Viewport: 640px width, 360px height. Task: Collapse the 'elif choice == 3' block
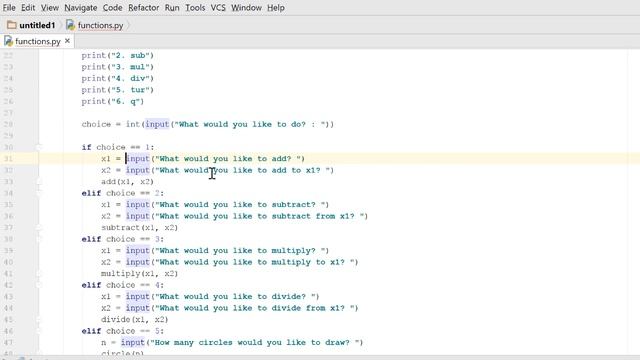(x=39, y=239)
